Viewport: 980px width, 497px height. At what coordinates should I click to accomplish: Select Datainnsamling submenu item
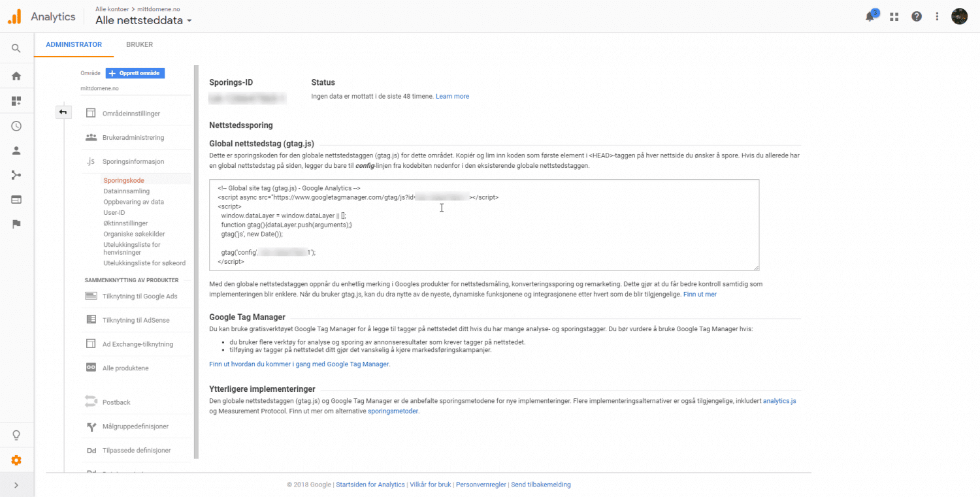coord(126,191)
